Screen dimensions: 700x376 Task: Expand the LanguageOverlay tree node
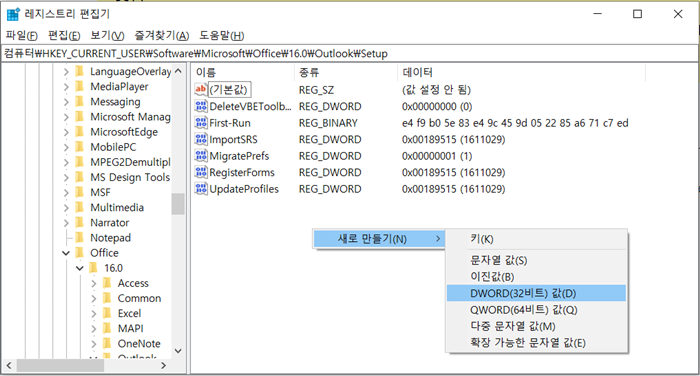66,71
